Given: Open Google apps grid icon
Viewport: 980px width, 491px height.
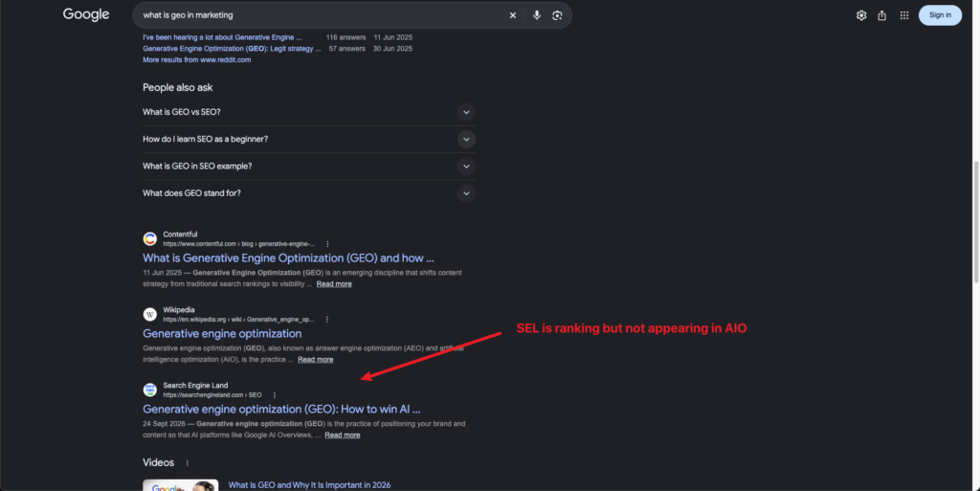Looking at the screenshot, I should (x=903, y=15).
